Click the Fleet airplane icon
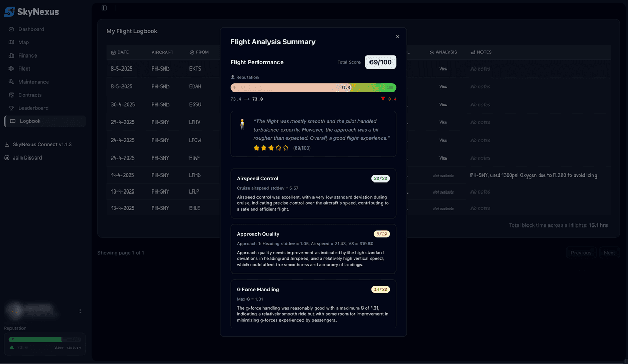628x364 pixels. point(11,69)
